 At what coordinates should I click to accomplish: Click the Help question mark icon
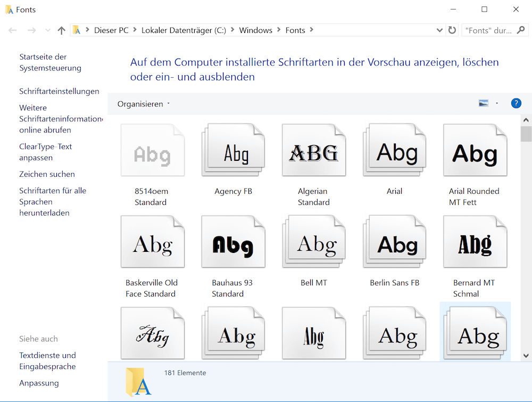(x=516, y=103)
